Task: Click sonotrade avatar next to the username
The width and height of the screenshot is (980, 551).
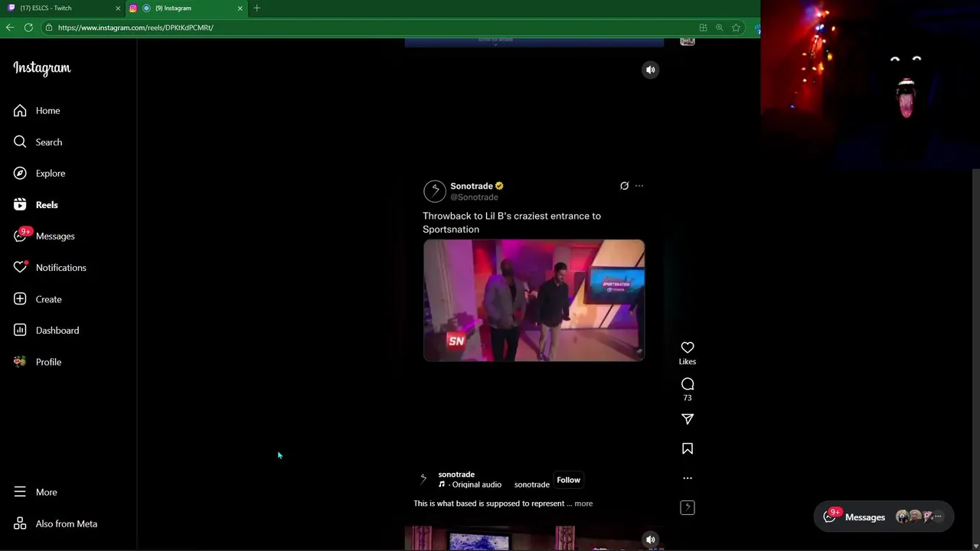Action: [x=423, y=479]
